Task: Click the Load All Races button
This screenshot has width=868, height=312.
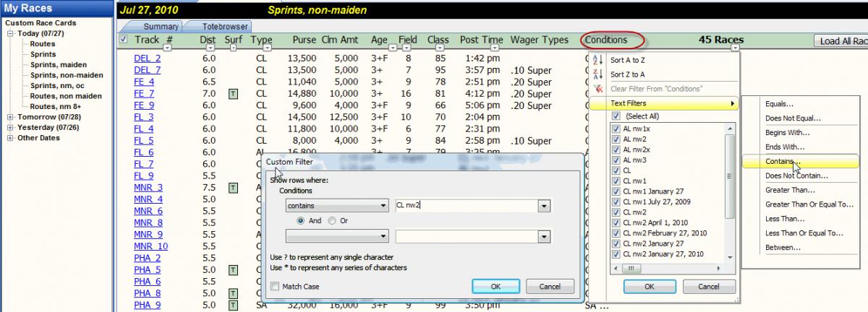Action: 841,41
